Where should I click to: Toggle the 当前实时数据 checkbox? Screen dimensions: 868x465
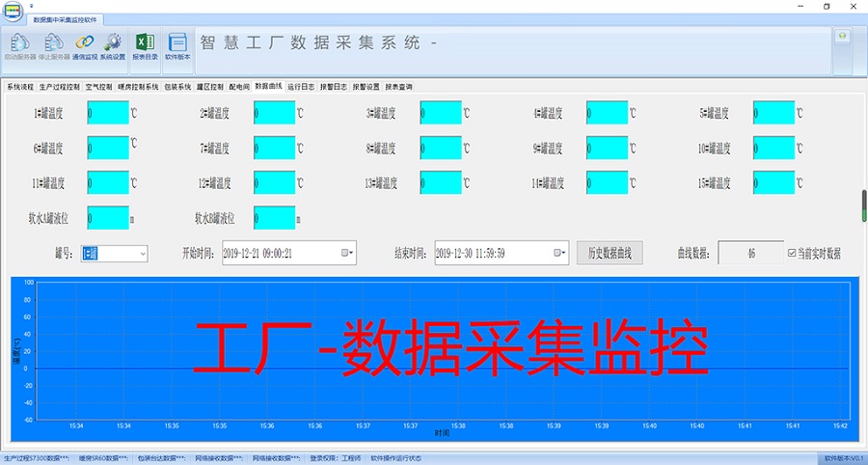pos(792,254)
